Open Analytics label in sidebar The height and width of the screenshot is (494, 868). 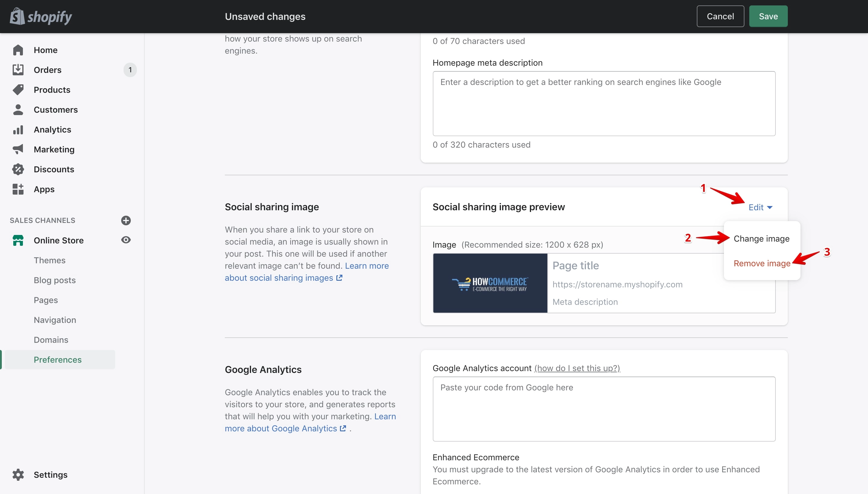tap(52, 130)
